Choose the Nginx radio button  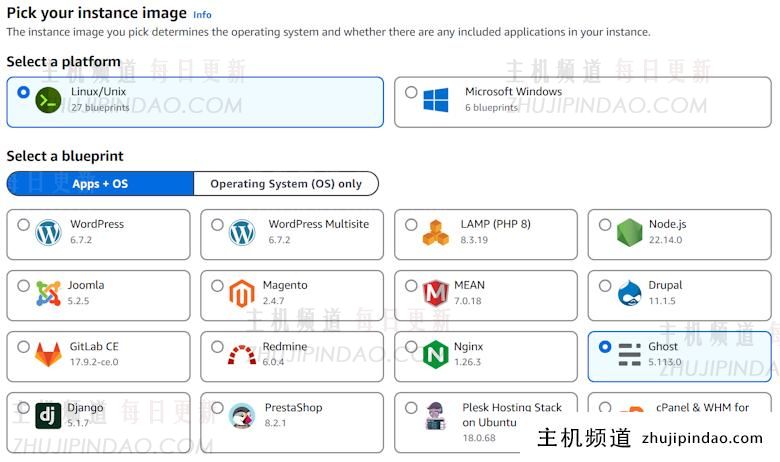pyautogui.click(x=411, y=347)
